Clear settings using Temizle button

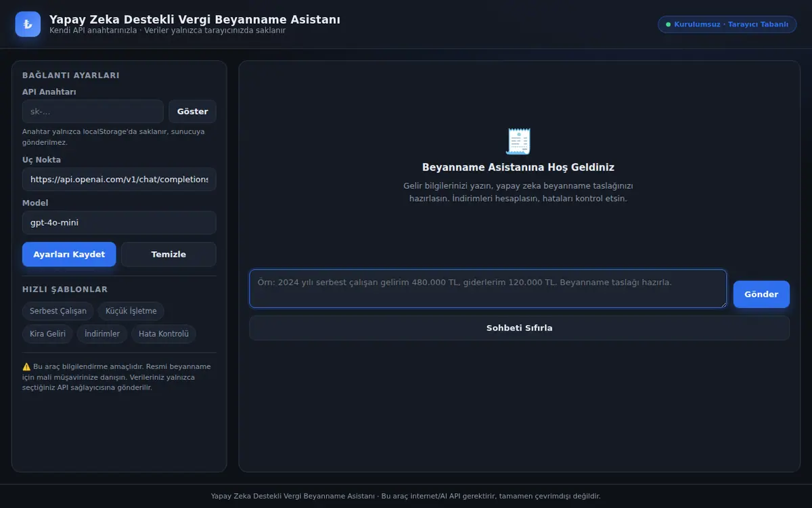tap(168, 255)
